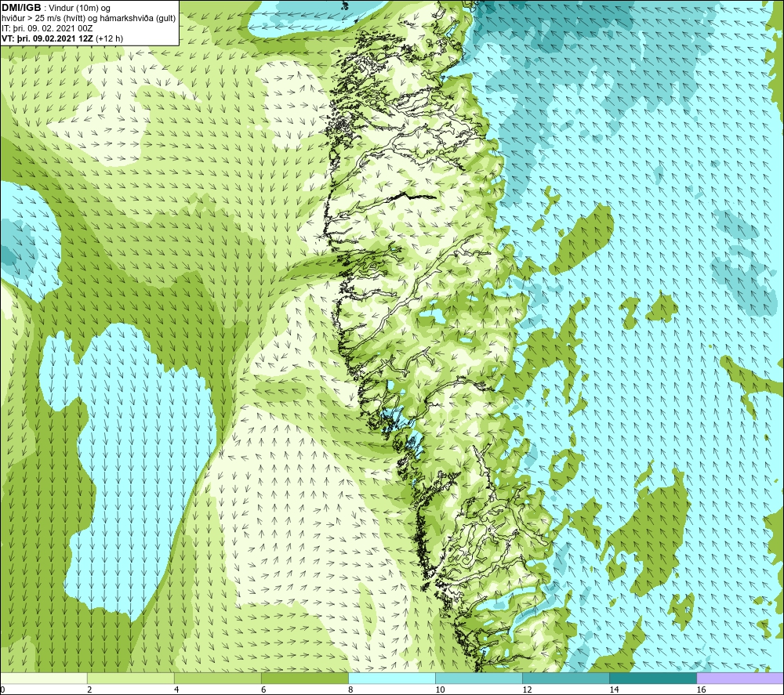Click the "Vindur (10m) og" text
The image size is (784, 695).
pyautogui.click(x=79, y=9)
